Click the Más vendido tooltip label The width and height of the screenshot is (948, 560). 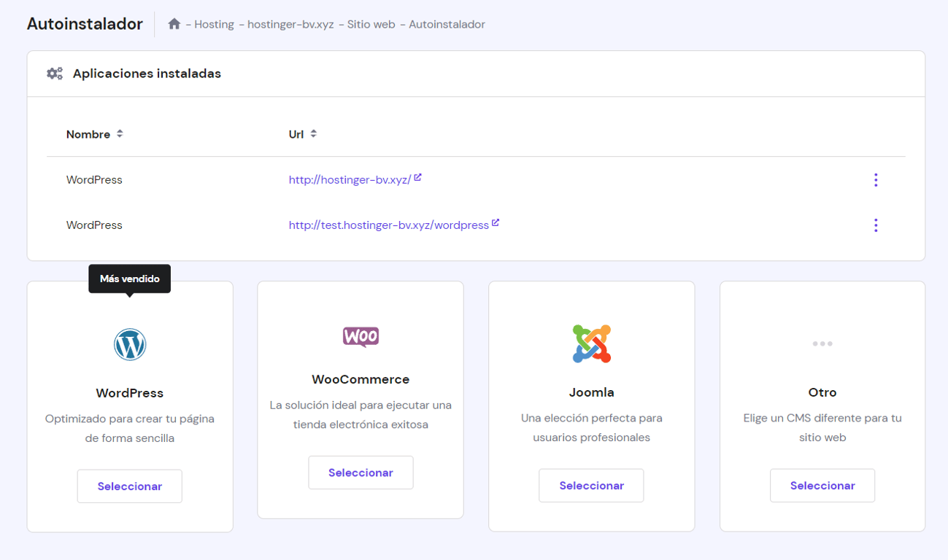[129, 278]
